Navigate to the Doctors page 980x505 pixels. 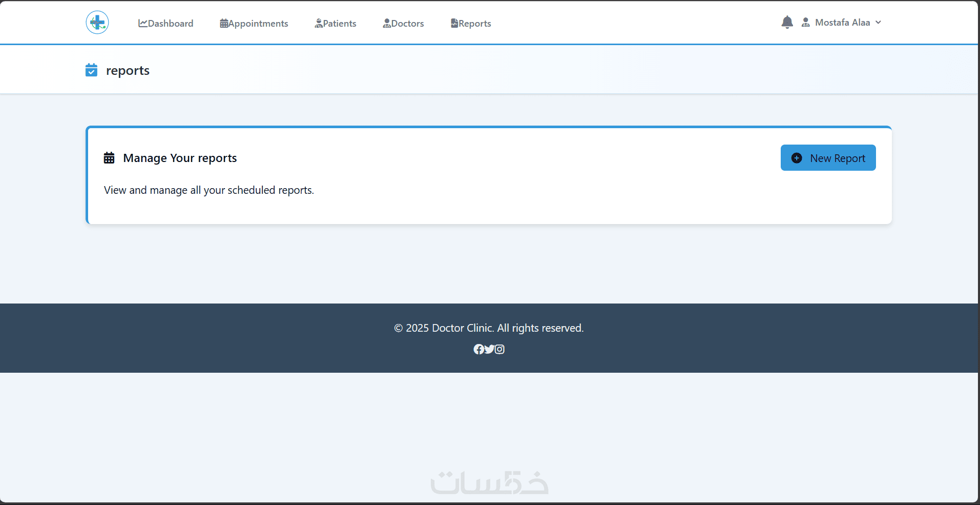[x=404, y=23]
